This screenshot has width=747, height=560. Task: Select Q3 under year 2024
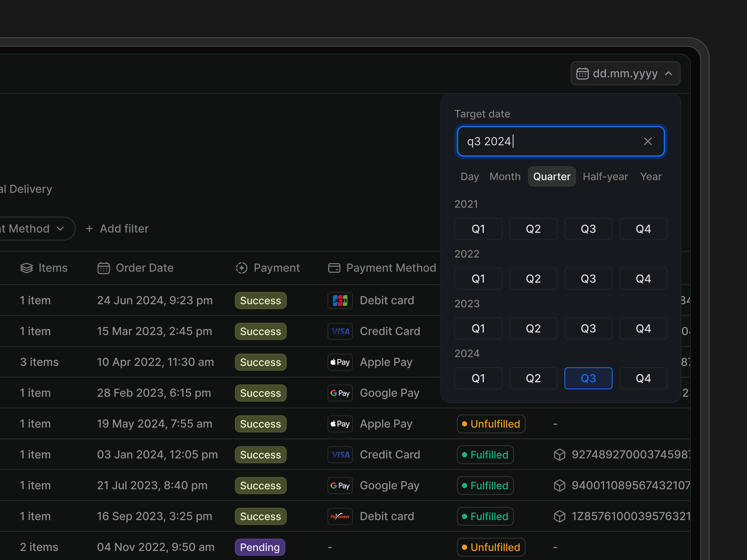(x=588, y=378)
